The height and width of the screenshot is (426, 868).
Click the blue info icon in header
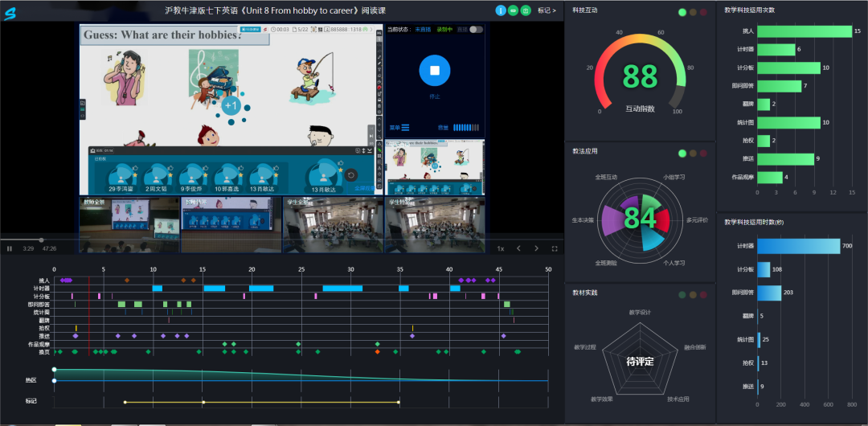[501, 10]
